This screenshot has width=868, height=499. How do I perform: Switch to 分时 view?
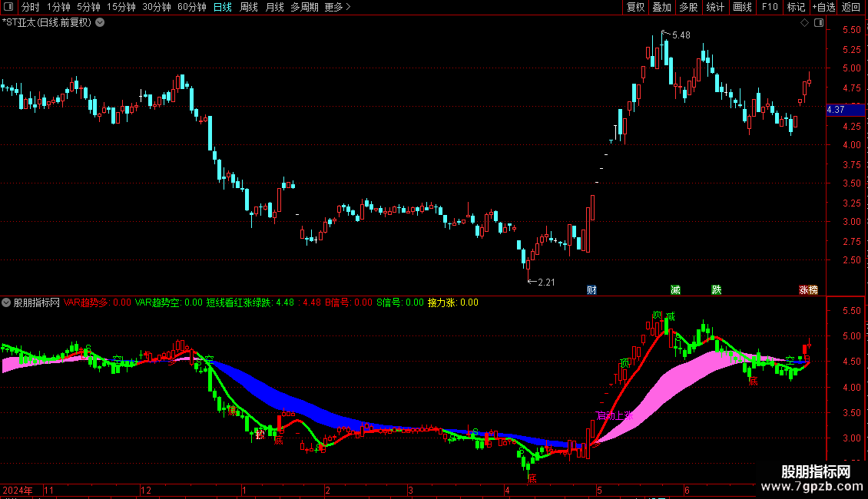coord(31,7)
